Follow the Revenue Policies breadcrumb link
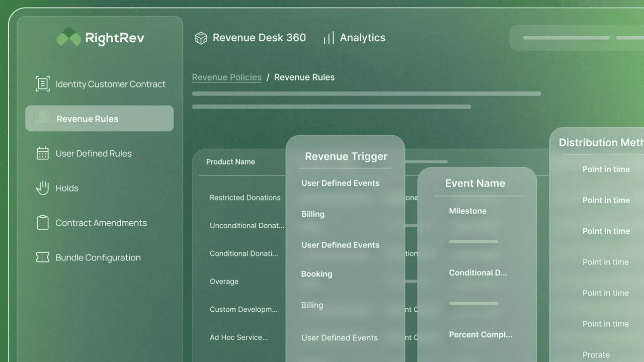 pos(227,77)
